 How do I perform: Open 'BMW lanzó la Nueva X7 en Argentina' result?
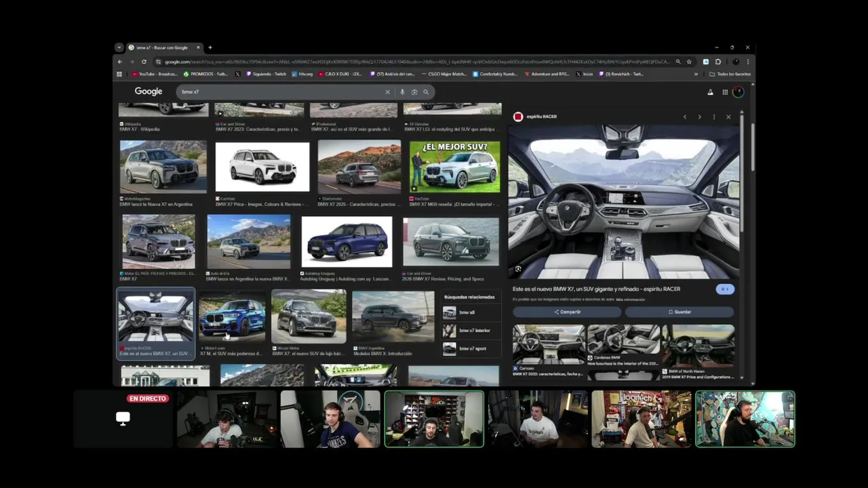(156, 204)
